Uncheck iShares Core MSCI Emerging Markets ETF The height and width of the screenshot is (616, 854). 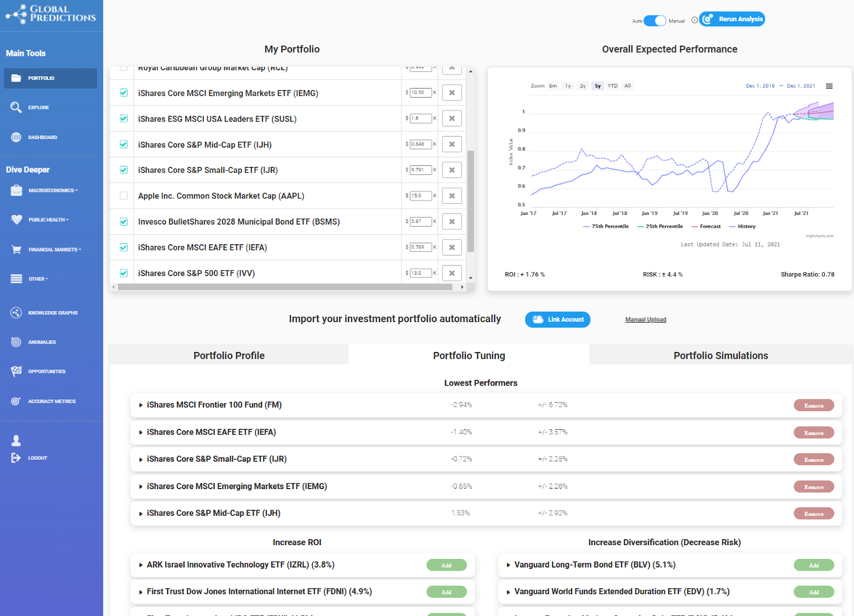tap(124, 93)
